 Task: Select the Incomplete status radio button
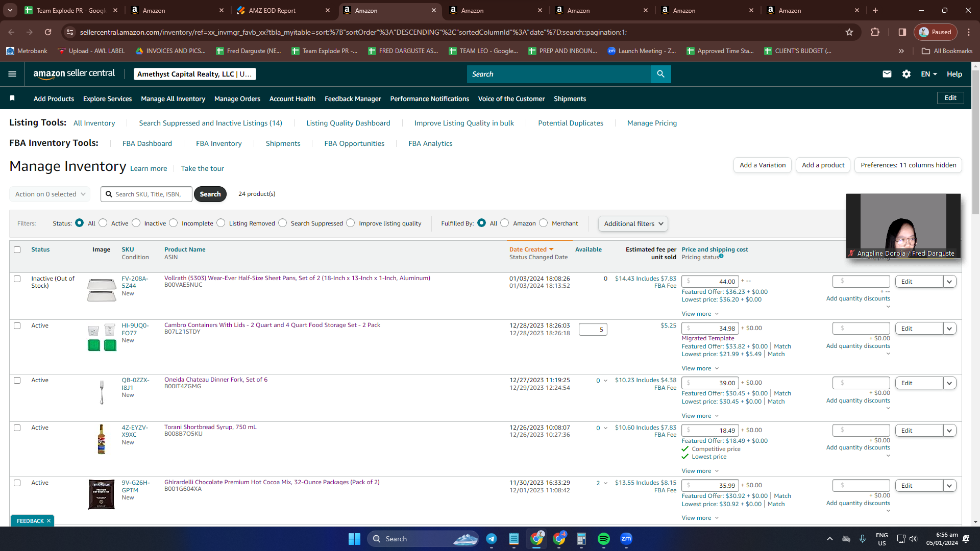pyautogui.click(x=174, y=223)
